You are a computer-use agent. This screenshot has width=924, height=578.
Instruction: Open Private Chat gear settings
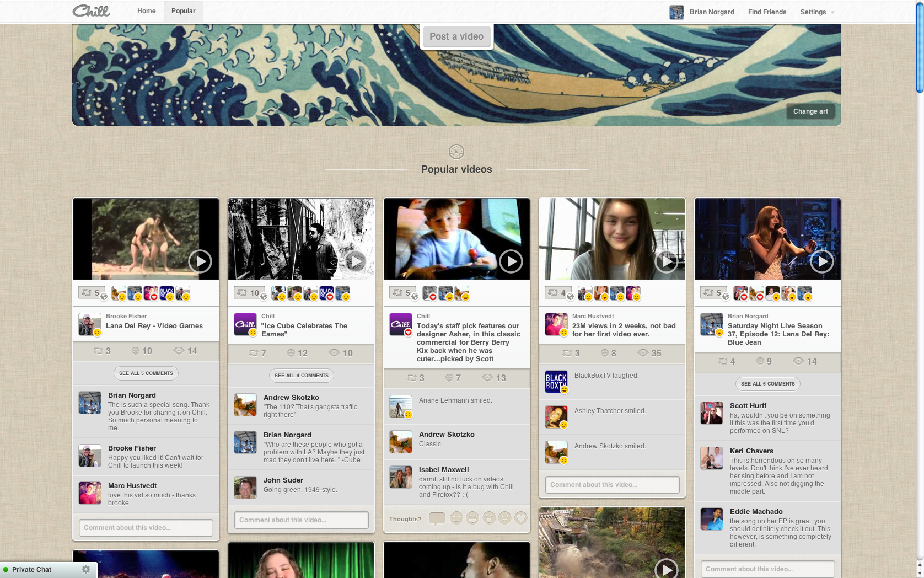pos(86,570)
